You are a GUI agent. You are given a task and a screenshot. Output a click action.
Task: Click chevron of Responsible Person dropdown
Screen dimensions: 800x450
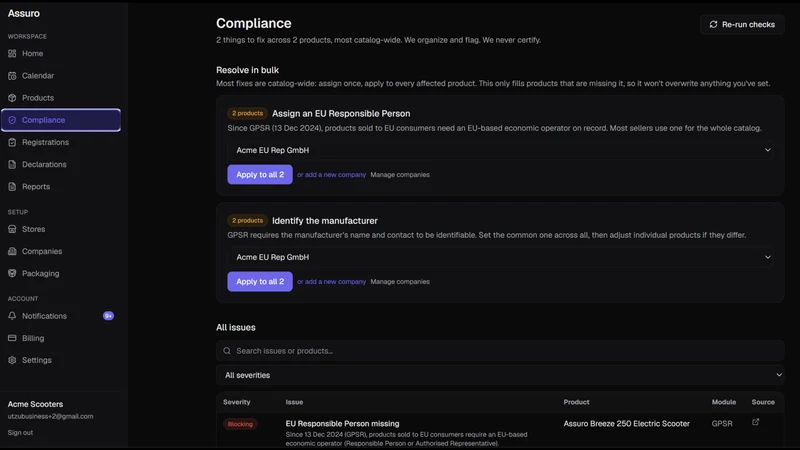point(767,150)
